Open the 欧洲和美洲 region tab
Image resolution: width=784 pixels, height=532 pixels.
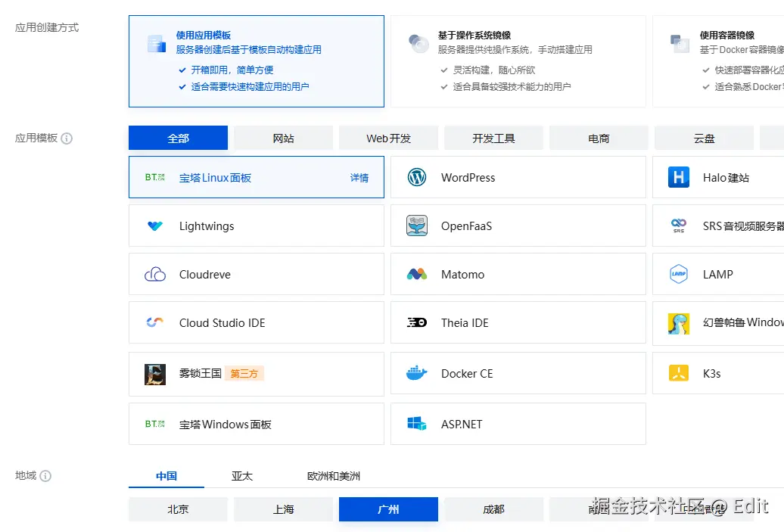[x=334, y=476]
